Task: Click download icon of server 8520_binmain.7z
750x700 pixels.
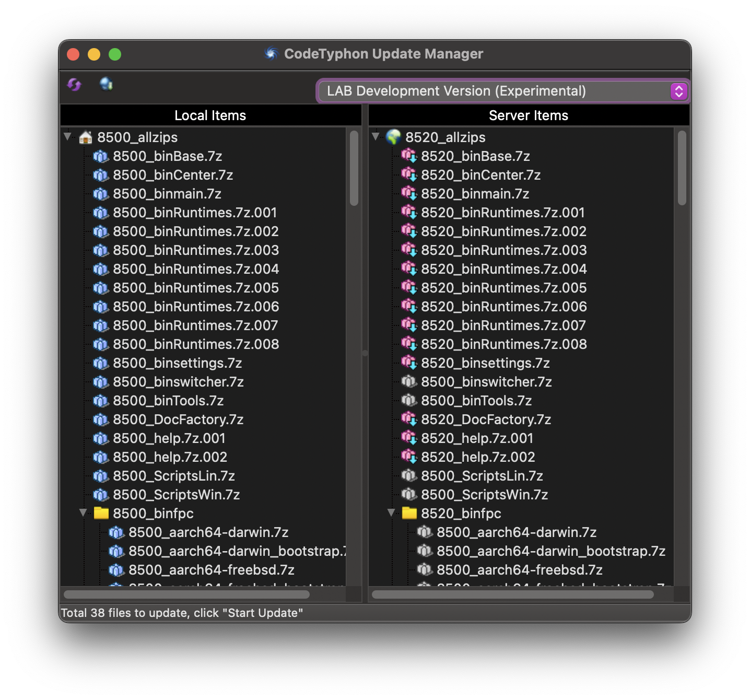Action: coord(409,194)
